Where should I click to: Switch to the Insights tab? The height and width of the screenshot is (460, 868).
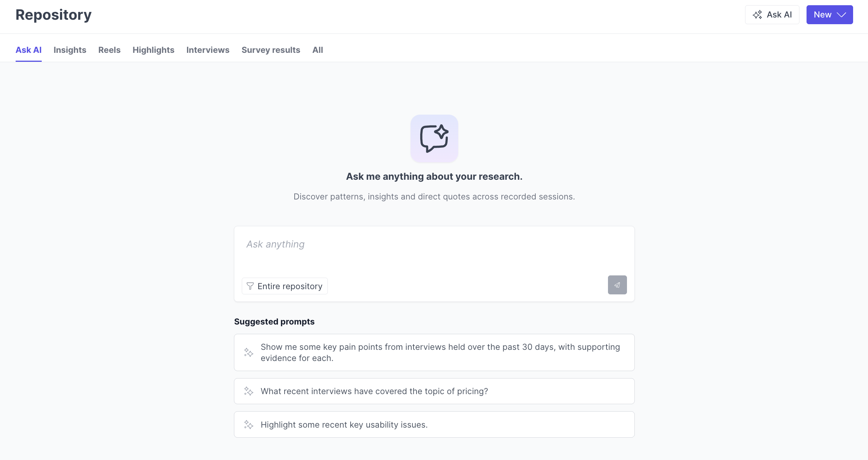coord(70,50)
